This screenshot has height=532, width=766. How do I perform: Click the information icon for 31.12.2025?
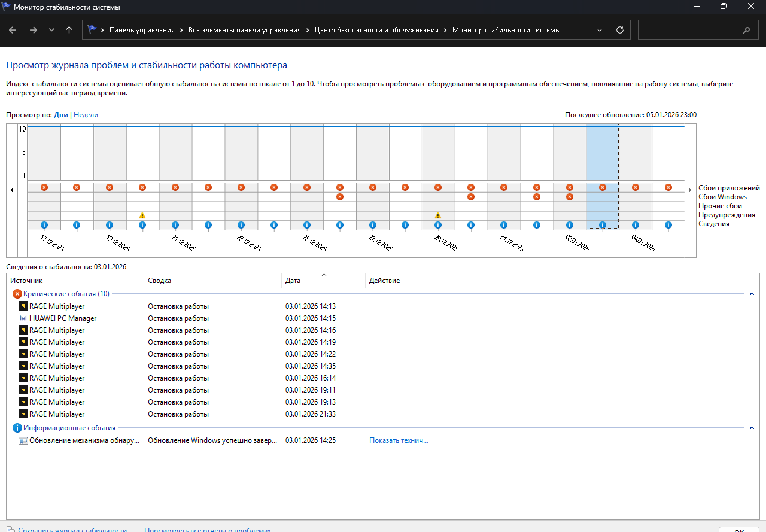point(504,225)
